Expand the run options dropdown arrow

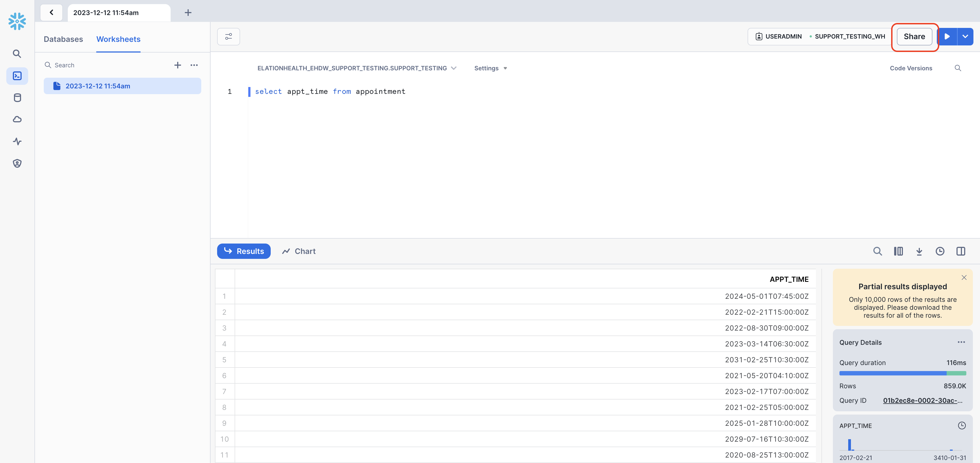click(x=965, y=37)
